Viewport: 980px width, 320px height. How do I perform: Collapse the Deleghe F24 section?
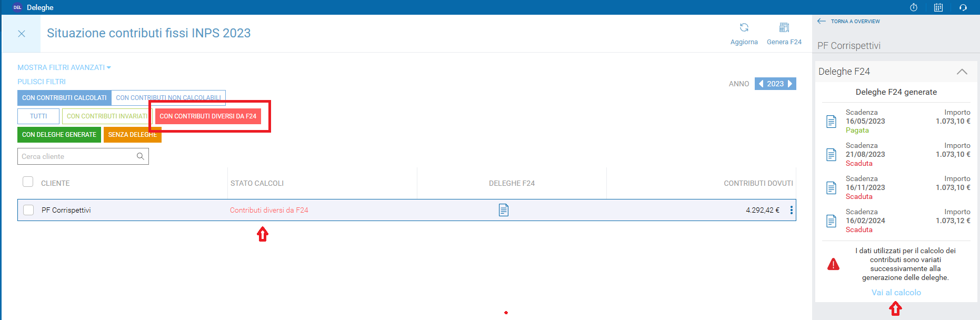point(962,72)
